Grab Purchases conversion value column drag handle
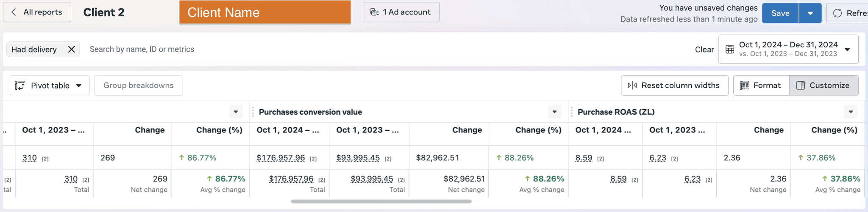The width and height of the screenshot is (868, 212). [253, 112]
